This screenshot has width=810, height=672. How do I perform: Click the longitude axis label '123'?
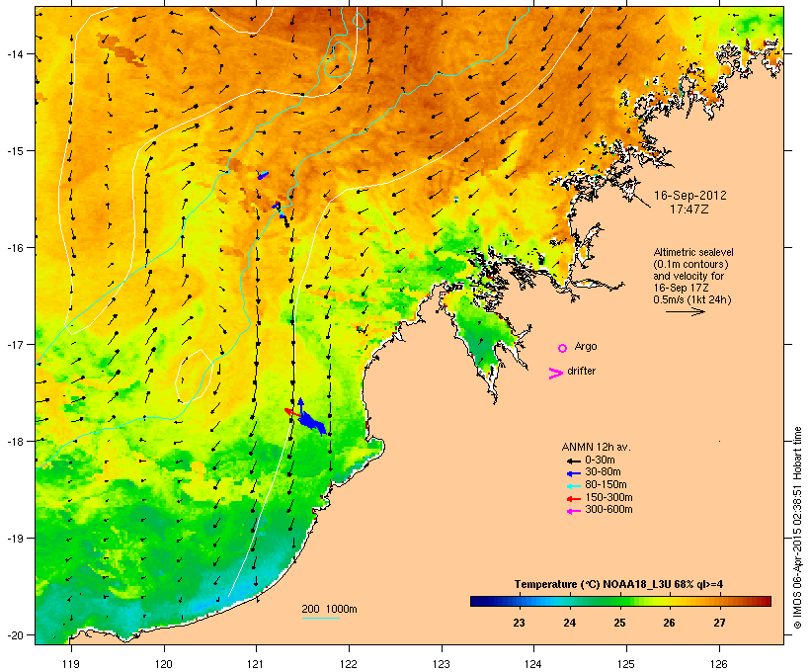click(442, 664)
